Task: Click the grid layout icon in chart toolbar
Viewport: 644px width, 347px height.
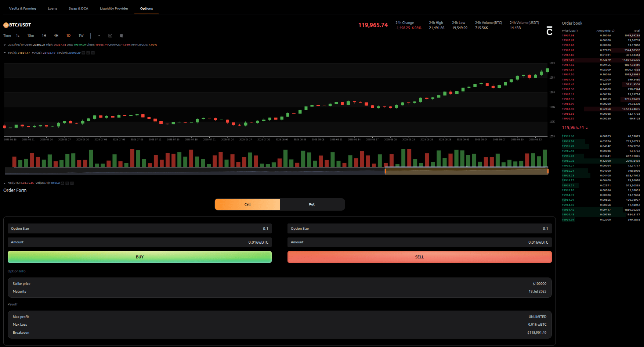Action: tap(121, 36)
